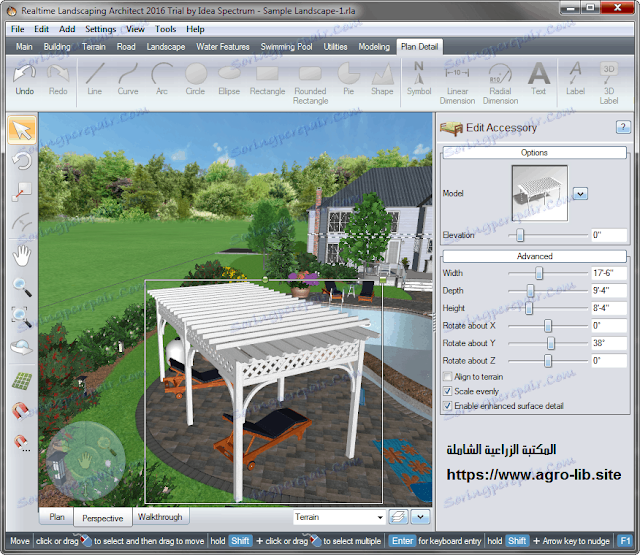This screenshot has height=555, width=640.
Task: Add a Label annotation
Action: pos(576,79)
